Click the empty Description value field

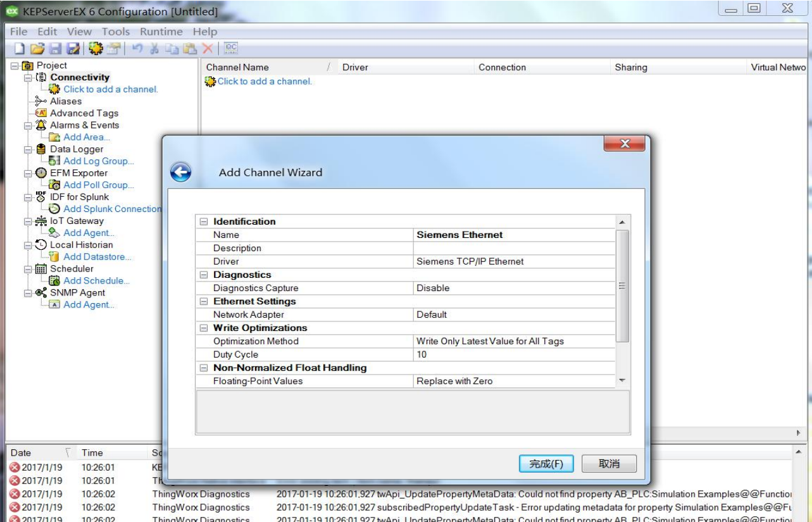514,248
